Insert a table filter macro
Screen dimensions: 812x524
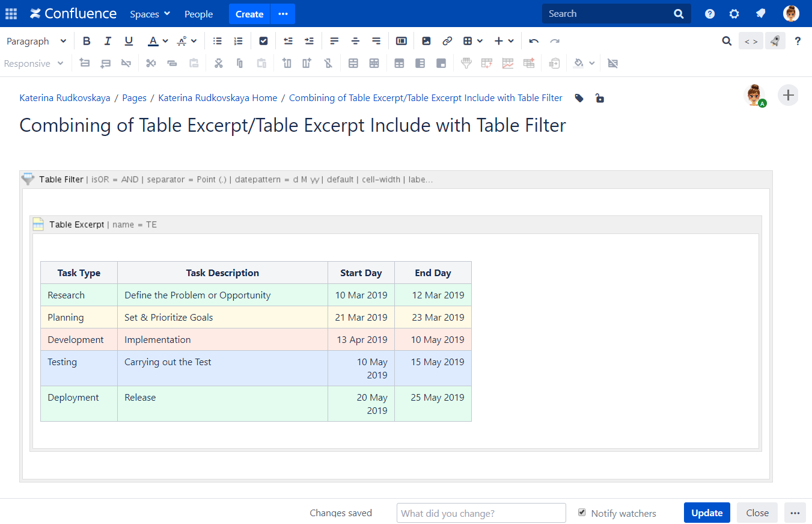(466, 63)
